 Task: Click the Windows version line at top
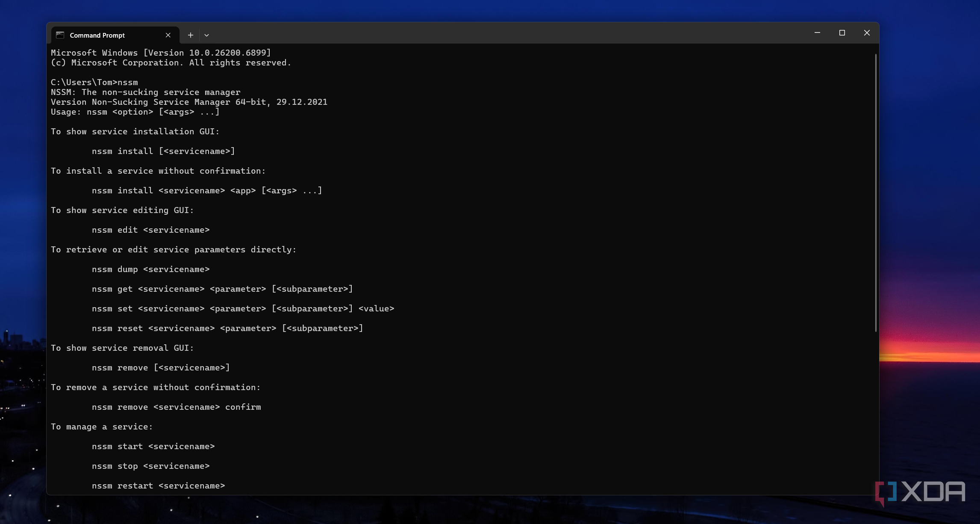tap(161, 53)
